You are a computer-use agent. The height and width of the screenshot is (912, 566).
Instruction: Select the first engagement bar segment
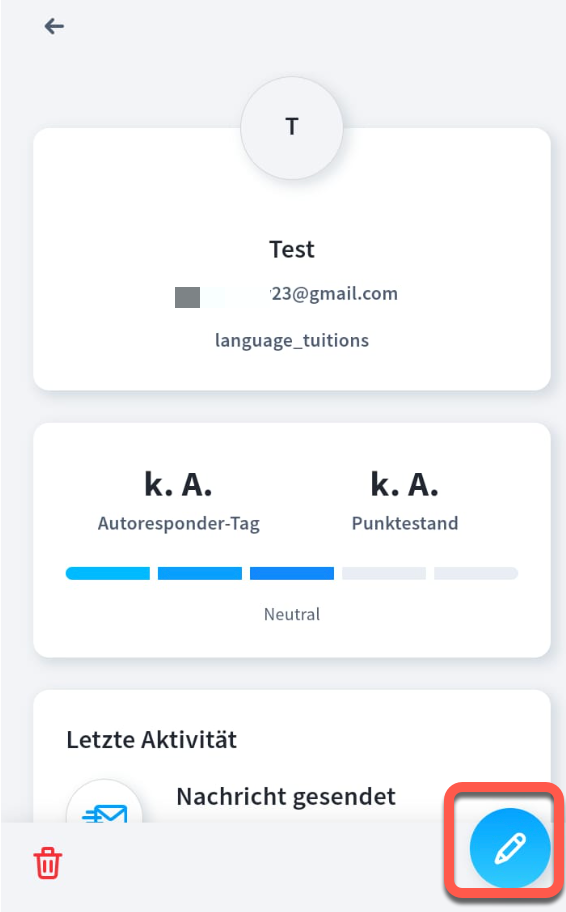[108, 573]
